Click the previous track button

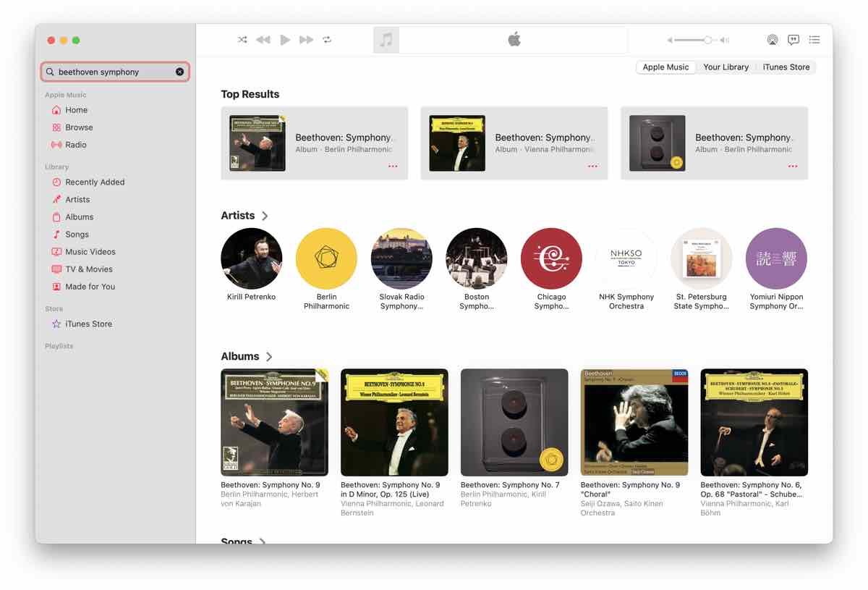(x=263, y=40)
